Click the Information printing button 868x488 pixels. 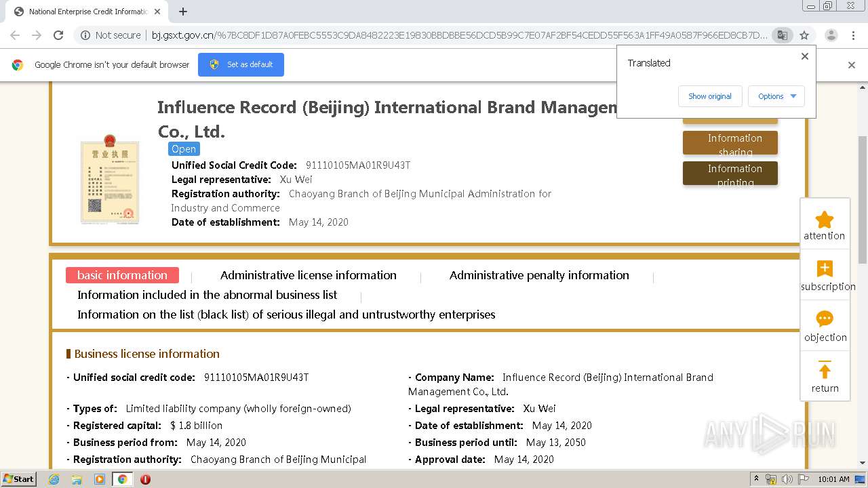(730, 174)
